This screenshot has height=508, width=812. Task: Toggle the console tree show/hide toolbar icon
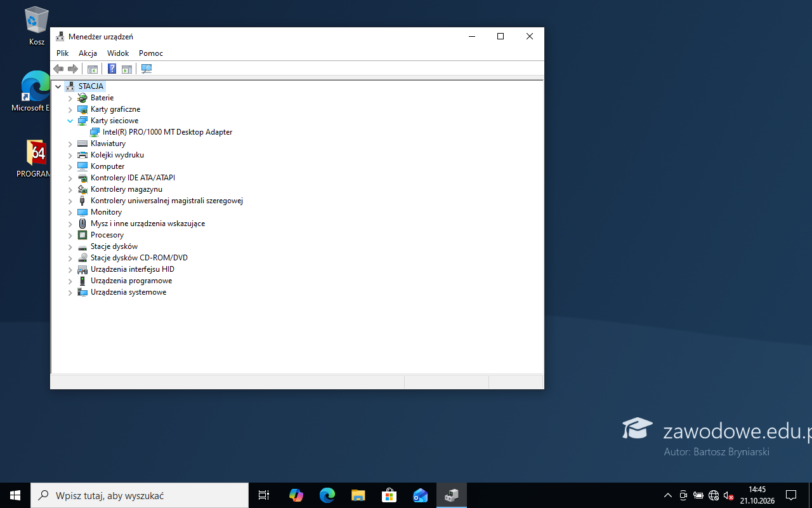click(x=93, y=69)
